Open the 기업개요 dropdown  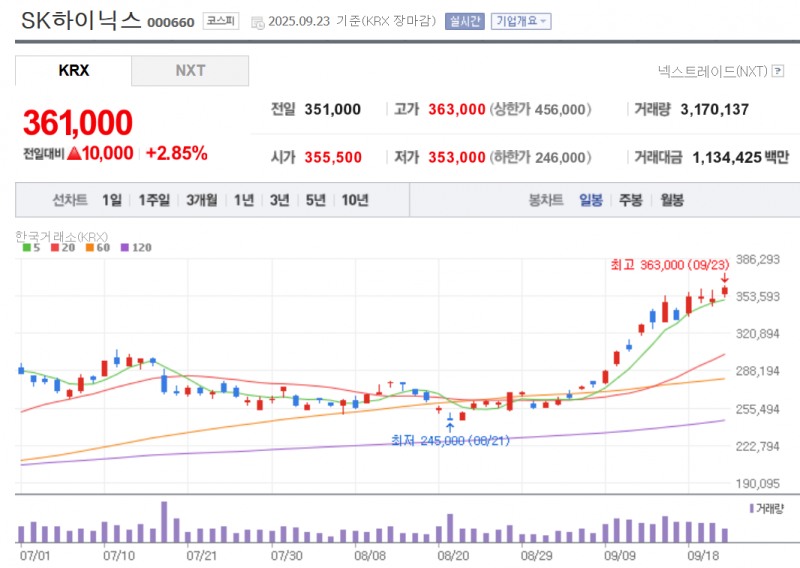[521, 21]
